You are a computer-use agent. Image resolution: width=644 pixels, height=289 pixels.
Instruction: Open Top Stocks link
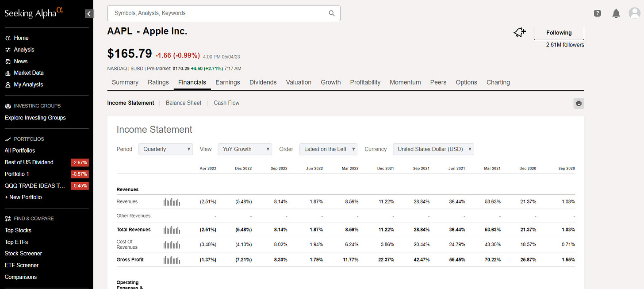coord(18,230)
